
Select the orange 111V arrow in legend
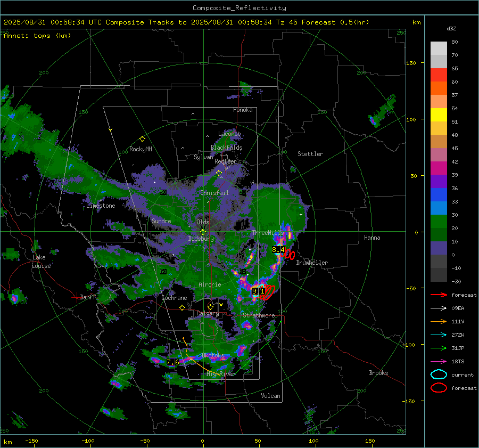[439, 321]
